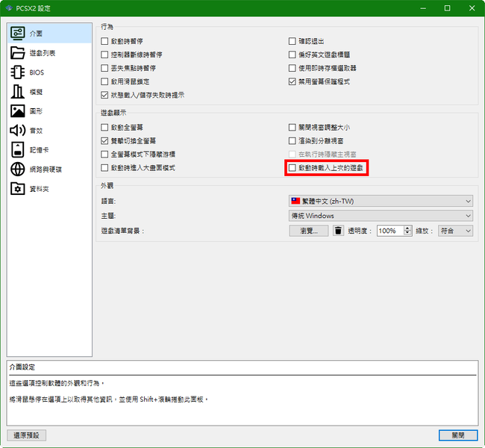
Task: Click the 關閉 close button at bottom
Action: point(458,435)
